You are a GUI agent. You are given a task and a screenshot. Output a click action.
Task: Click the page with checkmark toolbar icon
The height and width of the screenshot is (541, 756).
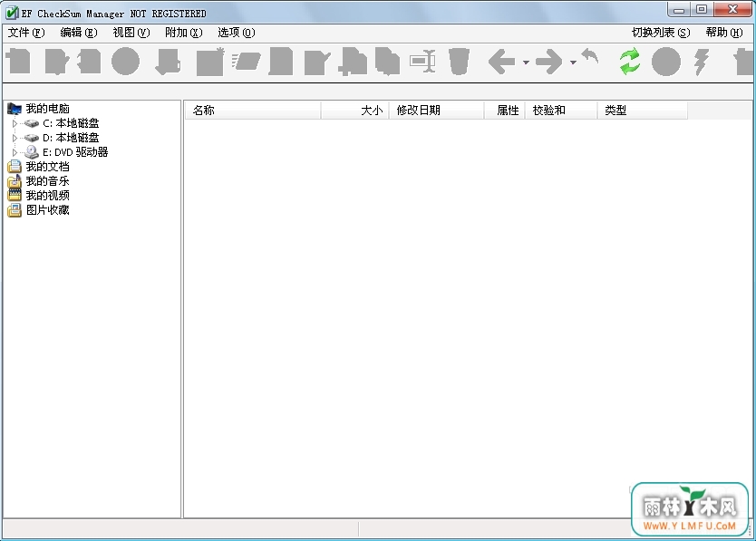tap(317, 63)
